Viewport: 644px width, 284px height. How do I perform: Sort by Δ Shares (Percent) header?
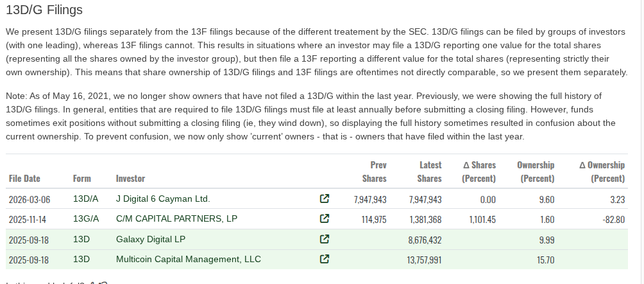point(479,172)
